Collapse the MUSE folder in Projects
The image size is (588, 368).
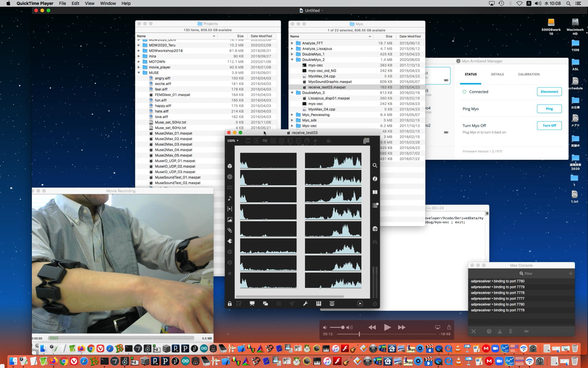tap(139, 73)
